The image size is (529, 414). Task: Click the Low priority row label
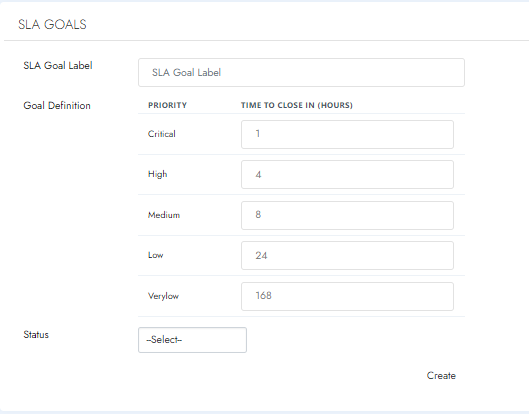tap(156, 255)
